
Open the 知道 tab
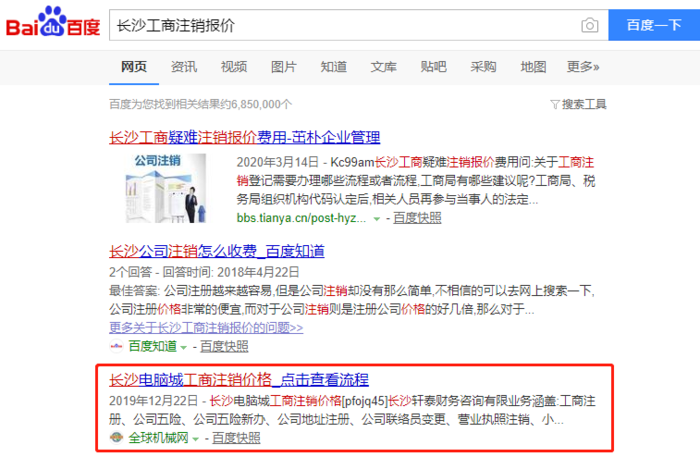pyautogui.click(x=333, y=67)
